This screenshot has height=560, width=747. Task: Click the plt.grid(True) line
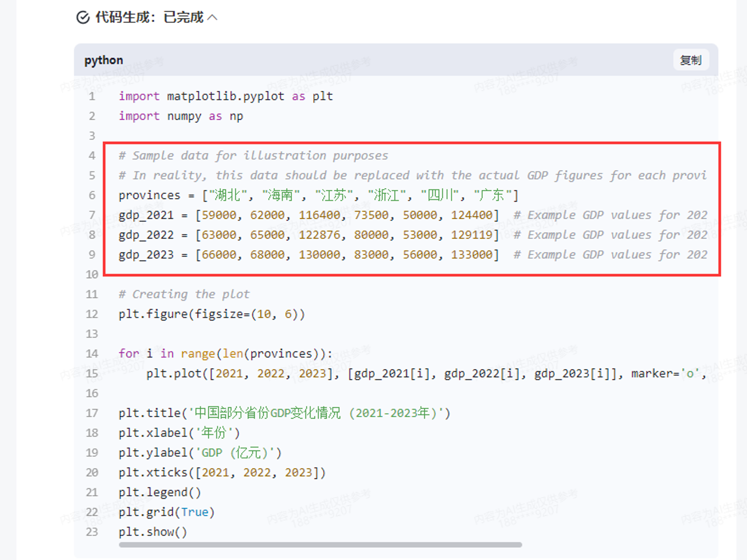[x=167, y=512]
